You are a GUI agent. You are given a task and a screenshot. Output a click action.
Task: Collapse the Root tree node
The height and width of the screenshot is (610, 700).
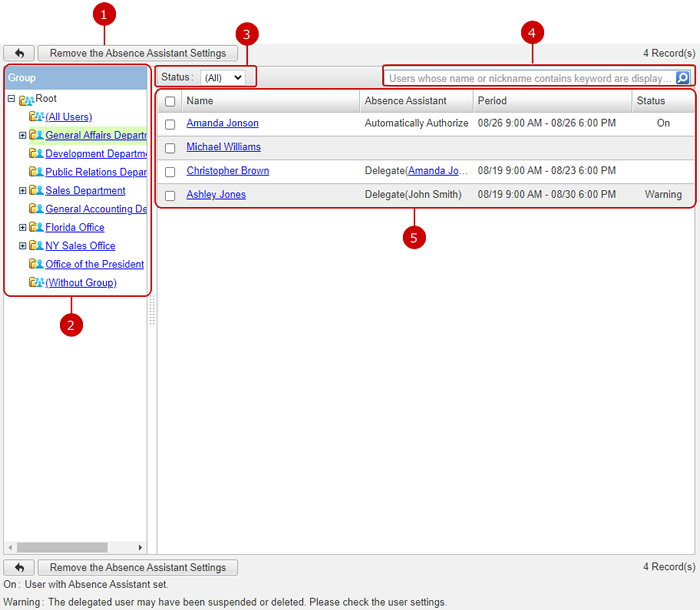tap(11, 99)
